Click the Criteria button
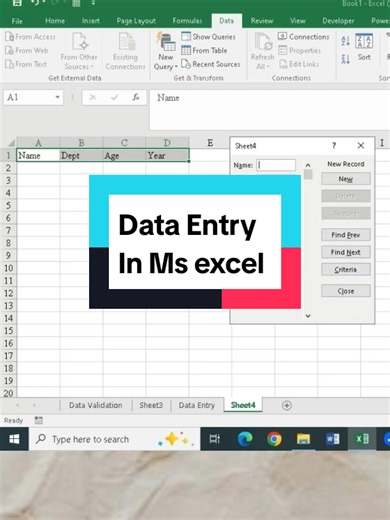 coord(346,270)
